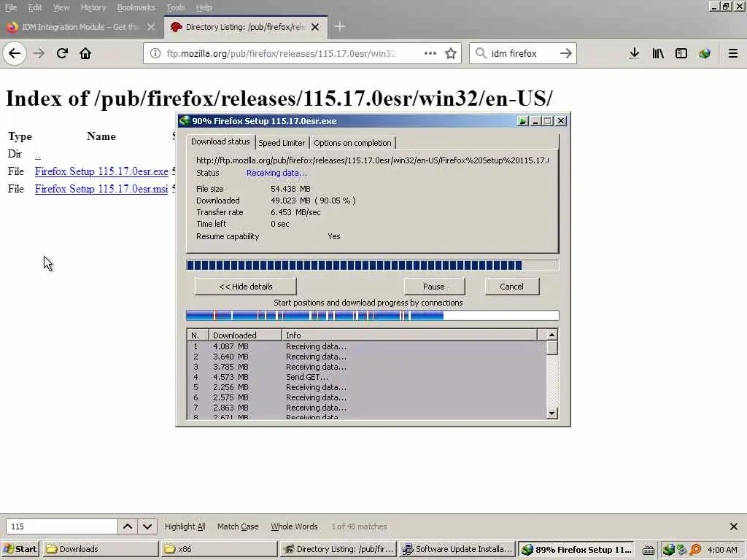The width and height of the screenshot is (747, 560).
Task: Open the Firefox downloads panel
Action: point(634,53)
